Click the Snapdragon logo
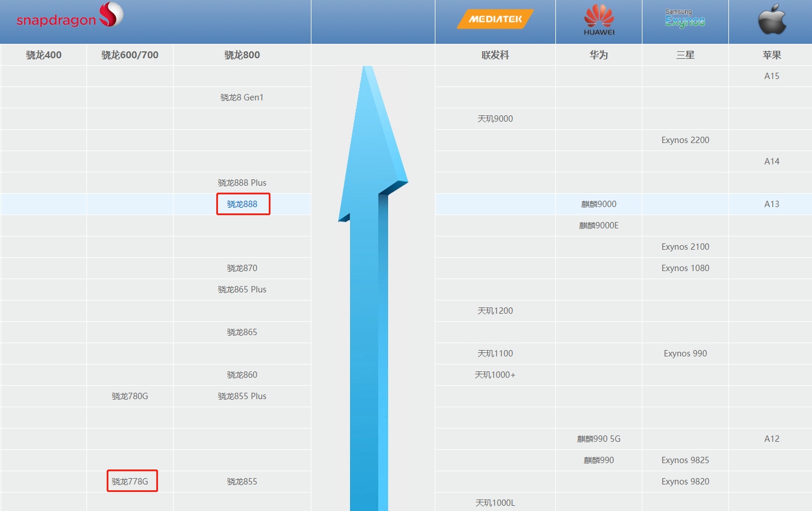The image size is (812, 511). pos(70,16)
